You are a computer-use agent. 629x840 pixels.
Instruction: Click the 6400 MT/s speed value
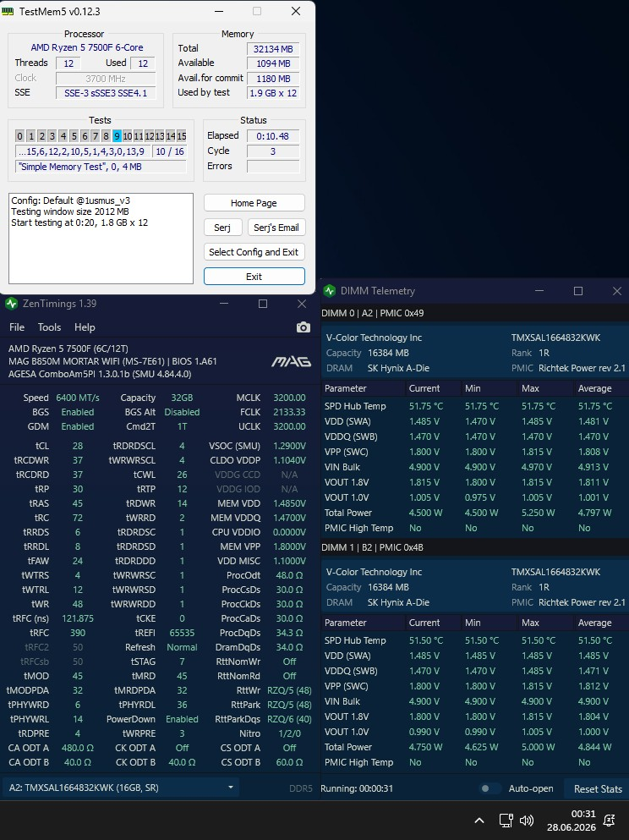point(78,398)
